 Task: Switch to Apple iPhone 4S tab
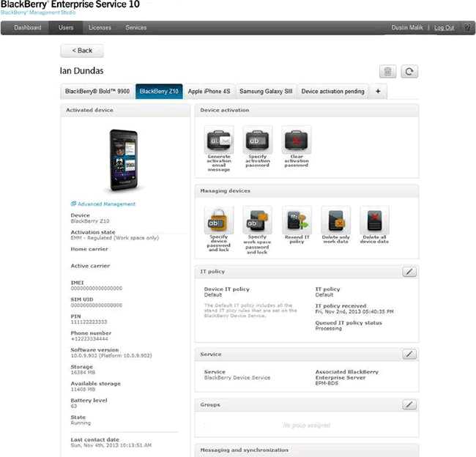pyautogui.click(x=209, y=92)
